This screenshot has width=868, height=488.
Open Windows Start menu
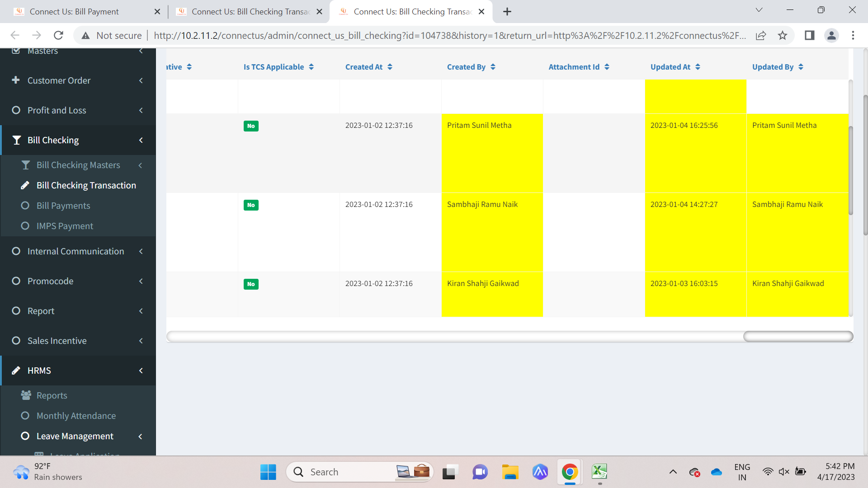tap(268, 472)
